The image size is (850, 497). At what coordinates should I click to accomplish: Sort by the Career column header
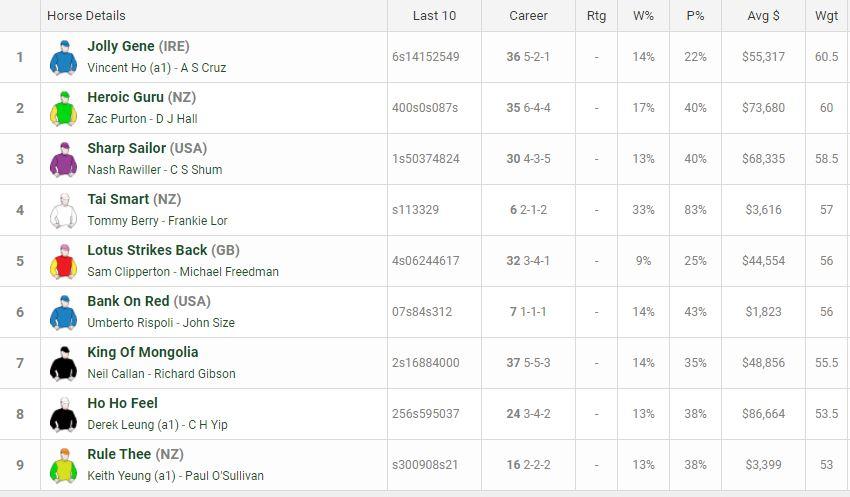pyautogui.click(x=528, y=16)
